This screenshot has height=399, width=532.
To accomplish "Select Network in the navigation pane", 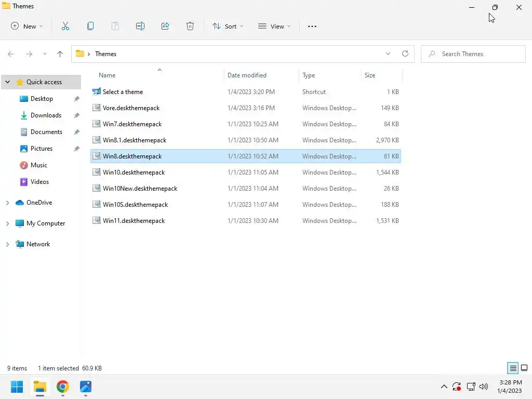I will (38, 244).
